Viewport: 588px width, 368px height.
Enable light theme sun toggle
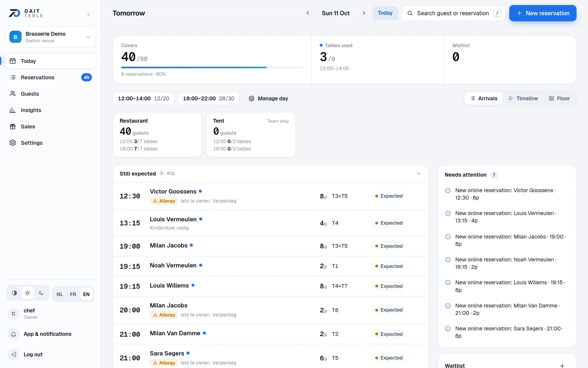[27, 293]
